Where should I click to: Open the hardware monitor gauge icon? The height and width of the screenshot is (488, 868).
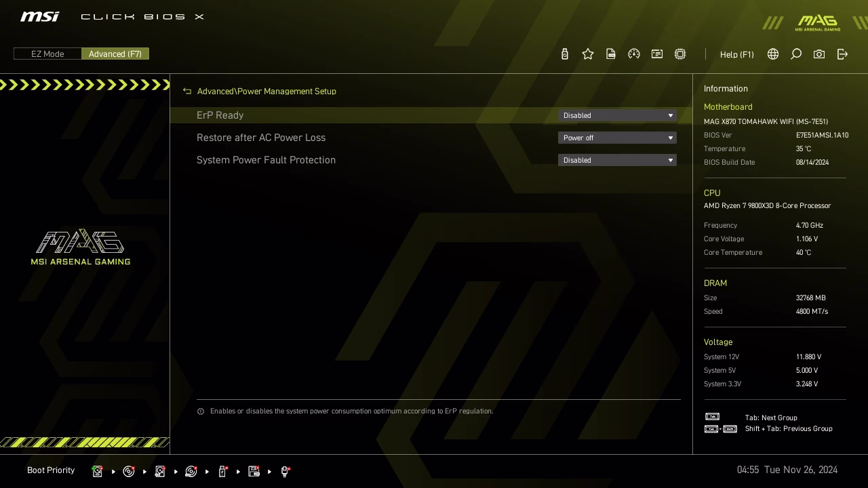point(634,54)
